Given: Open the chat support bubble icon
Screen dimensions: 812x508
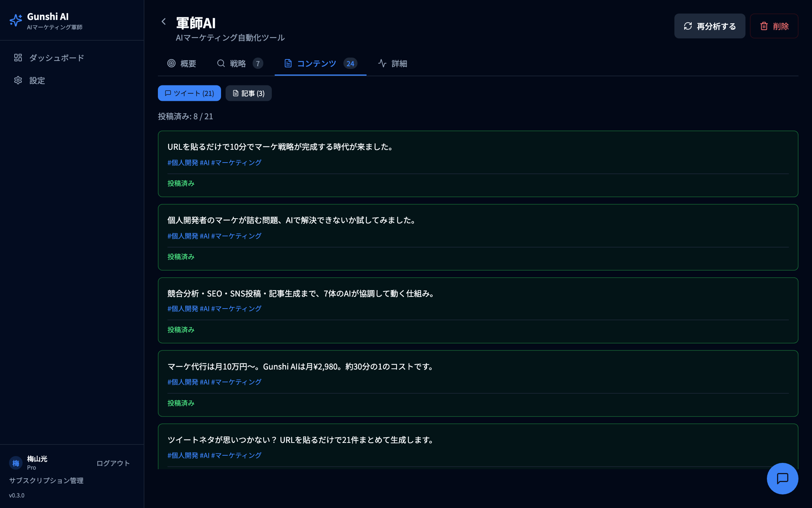Looking at the screenshot, I should pos(782,479).
